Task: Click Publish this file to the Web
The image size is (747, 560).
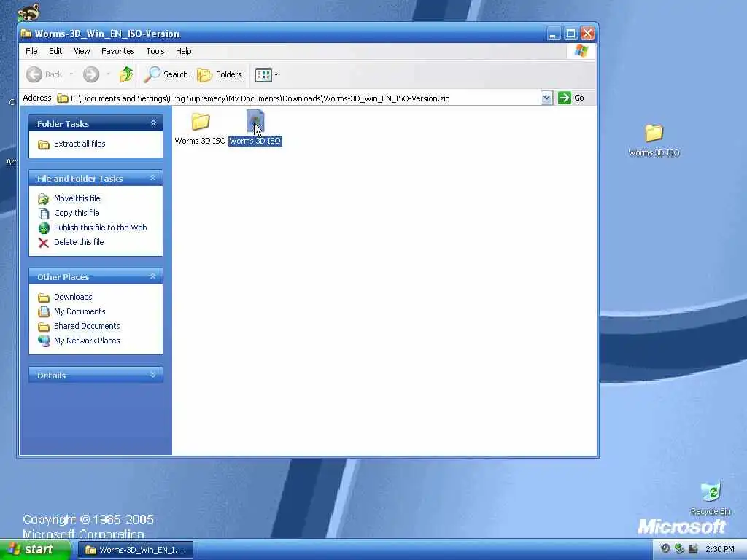Action: point(101,227)
